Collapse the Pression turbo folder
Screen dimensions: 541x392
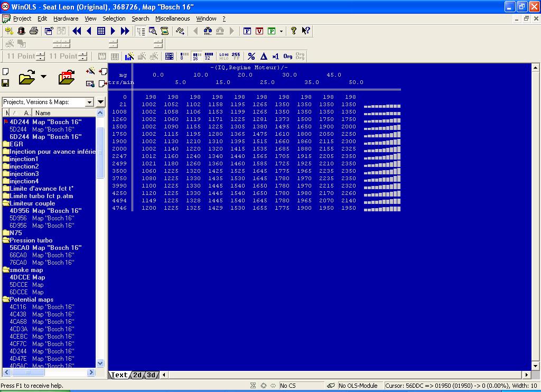6,240
